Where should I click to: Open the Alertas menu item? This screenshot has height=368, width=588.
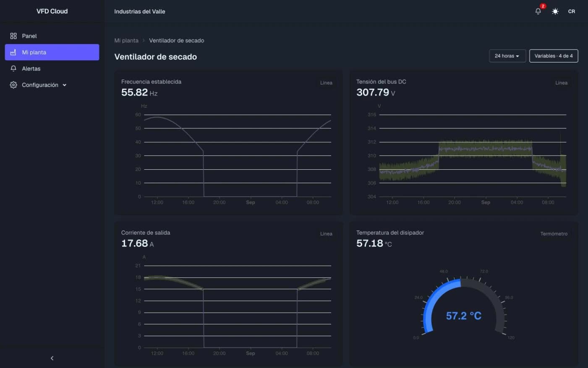[52, 69]
